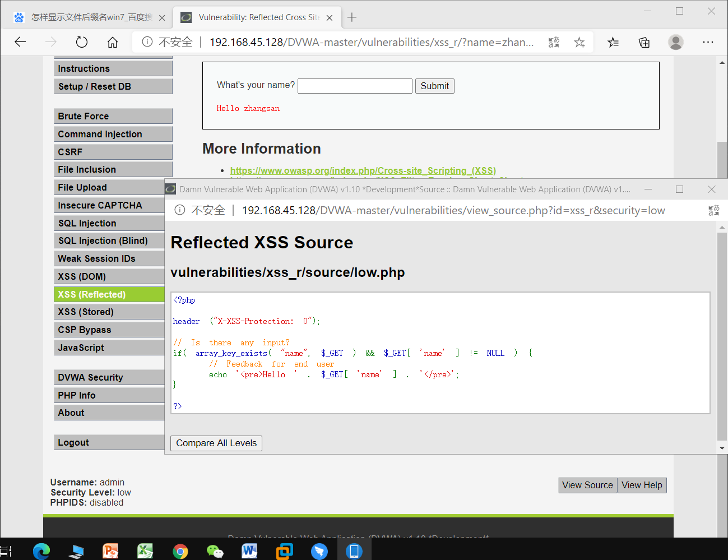This screenshot has width=728, height=560.
Task: Select Brute Force in the sidebar
Action: (113, 116)
